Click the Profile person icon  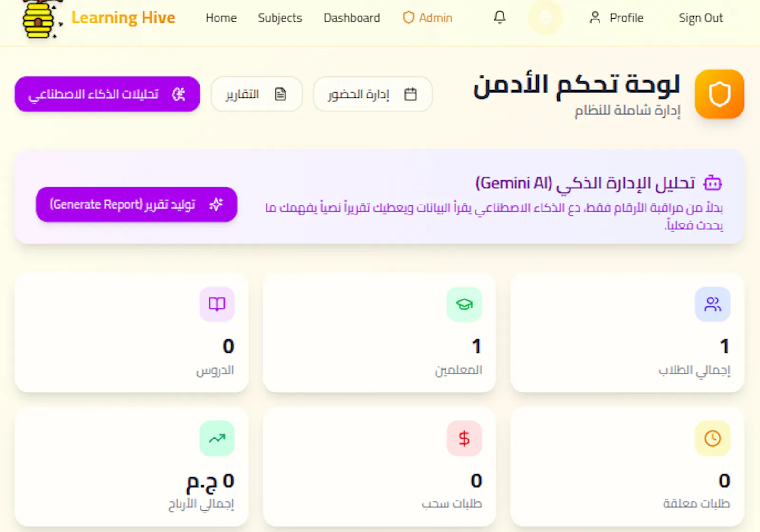click(x=595, y=18)
